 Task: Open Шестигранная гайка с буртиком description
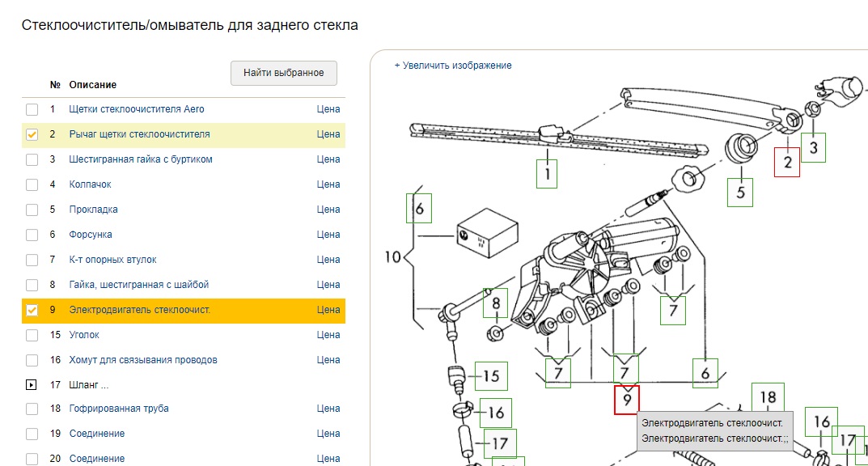(141, 159)
